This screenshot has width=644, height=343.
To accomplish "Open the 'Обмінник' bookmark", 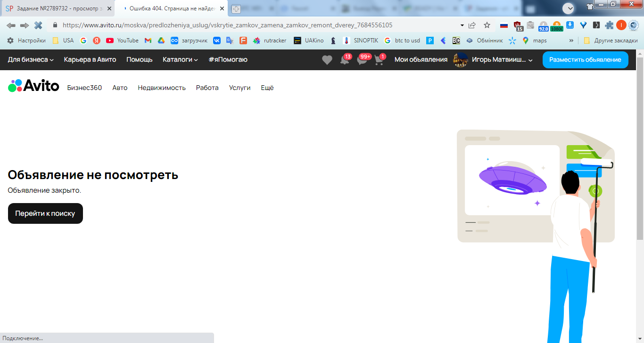I will point(484,41).
